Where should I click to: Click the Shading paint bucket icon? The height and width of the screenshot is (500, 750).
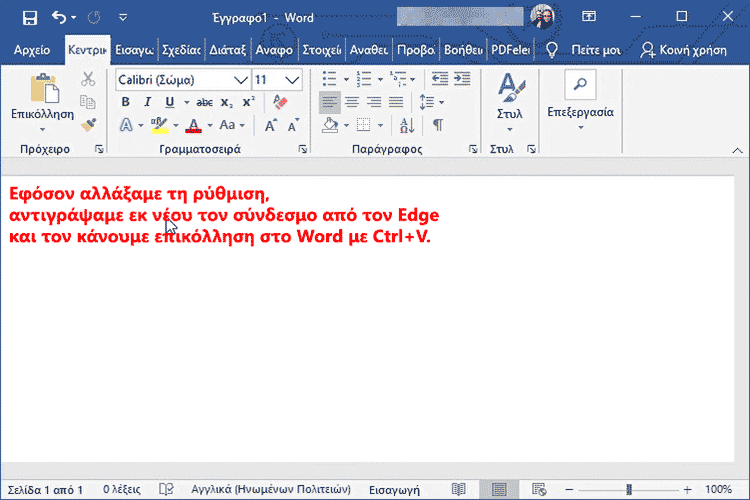(330, 125)
